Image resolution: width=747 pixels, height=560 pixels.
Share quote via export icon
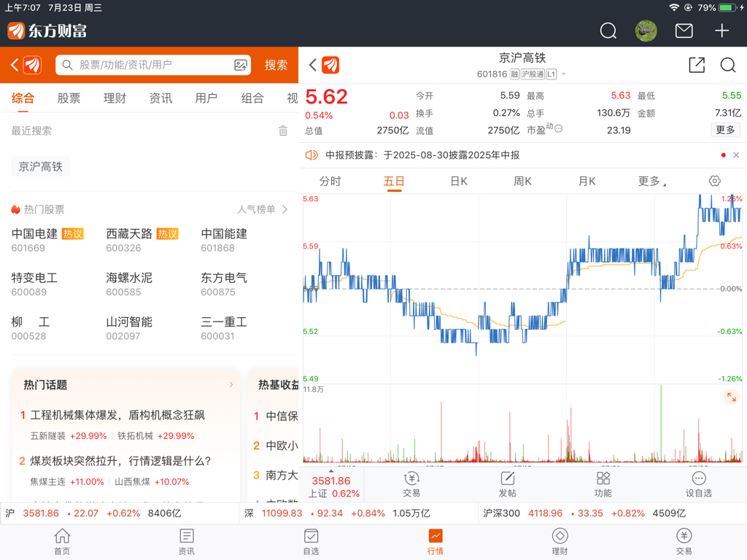coord(697,65)
